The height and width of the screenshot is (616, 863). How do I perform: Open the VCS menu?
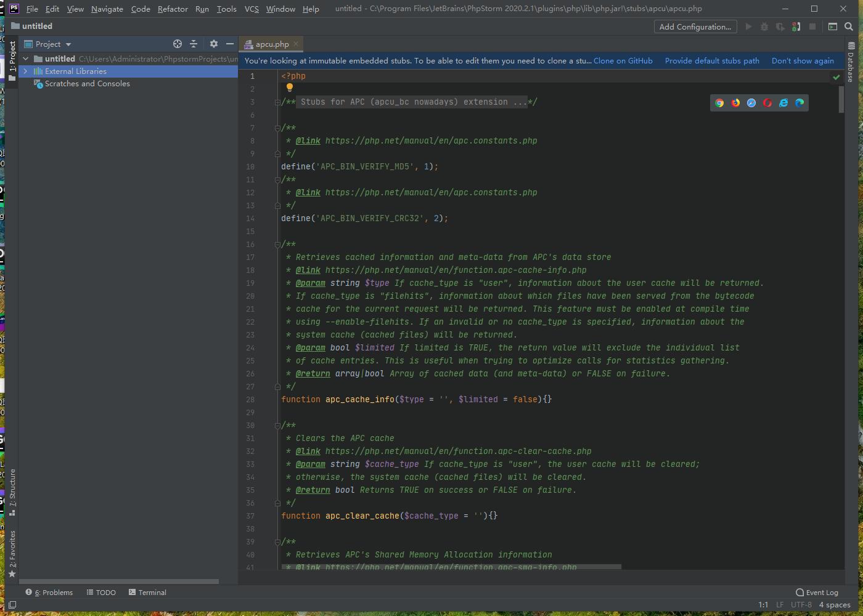tap(252, 9)
